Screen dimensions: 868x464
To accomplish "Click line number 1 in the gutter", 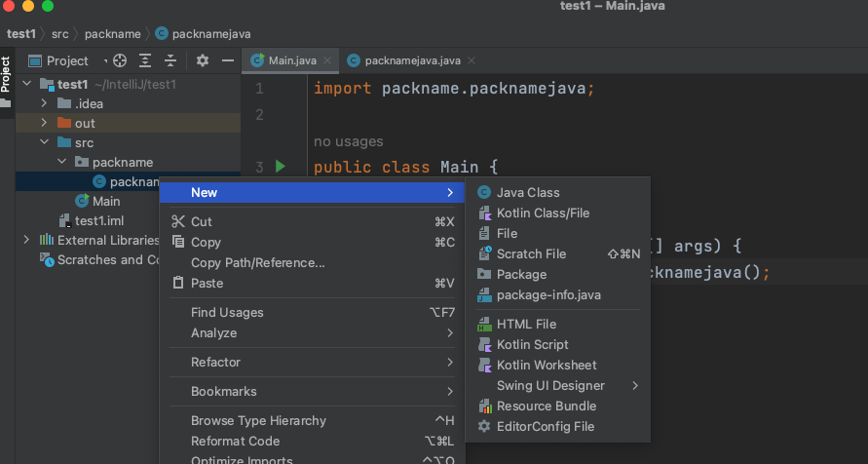I will [x=259, y=89].
